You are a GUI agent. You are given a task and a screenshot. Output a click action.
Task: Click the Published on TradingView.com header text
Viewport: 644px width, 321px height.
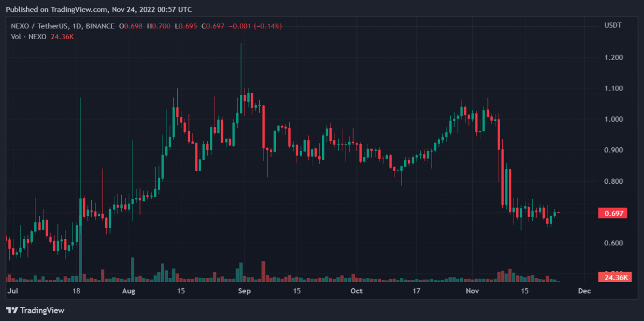(98, 10)
